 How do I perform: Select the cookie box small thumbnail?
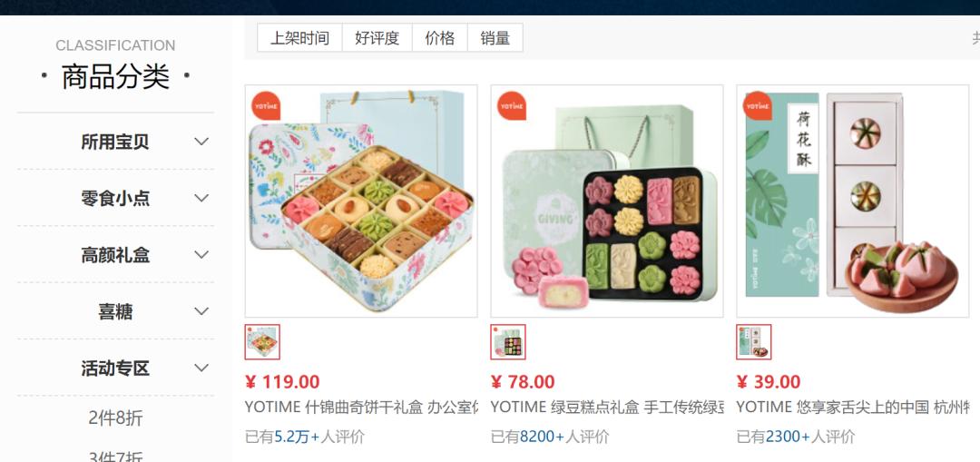262,342
